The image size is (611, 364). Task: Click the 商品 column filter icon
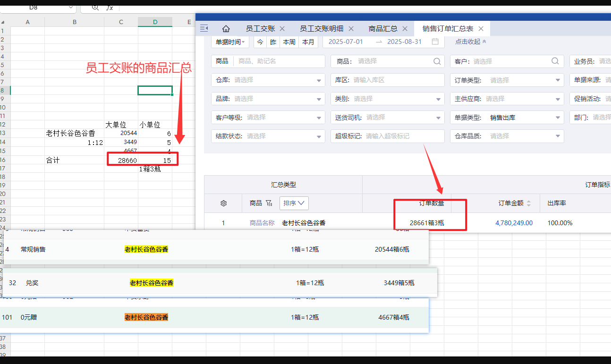[269, 203]
